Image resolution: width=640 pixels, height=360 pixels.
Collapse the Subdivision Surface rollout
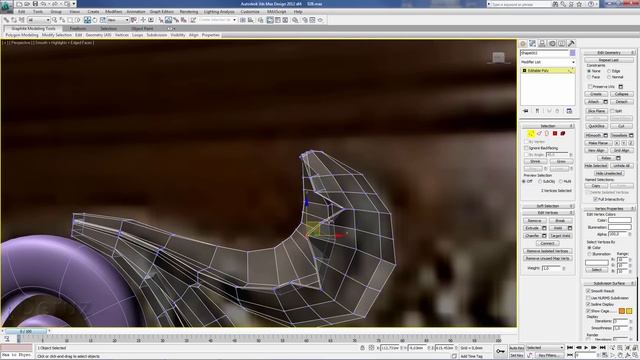[609, 283]
